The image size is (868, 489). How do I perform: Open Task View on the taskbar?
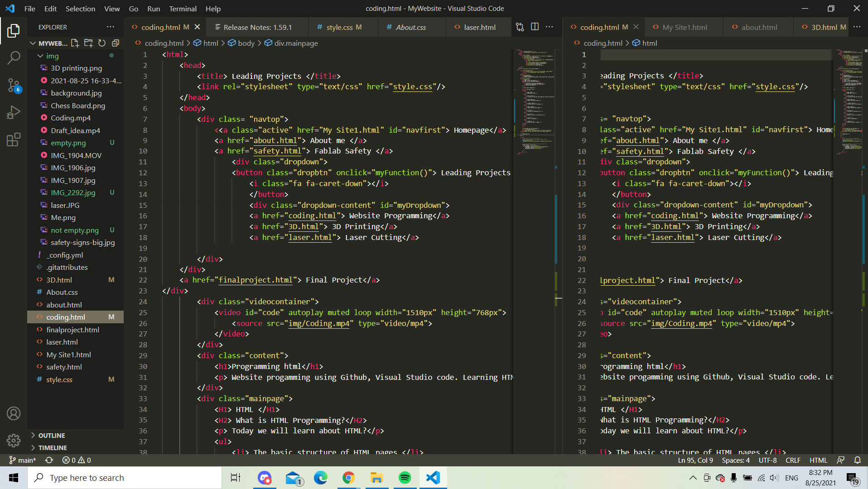[236, 478]
